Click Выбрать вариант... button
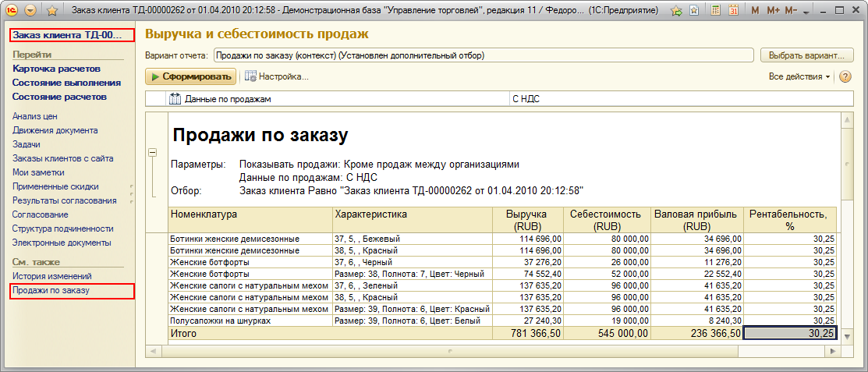The height and width of the screenshot is (372, 868). pyautogui.click(x=806, y=55)
